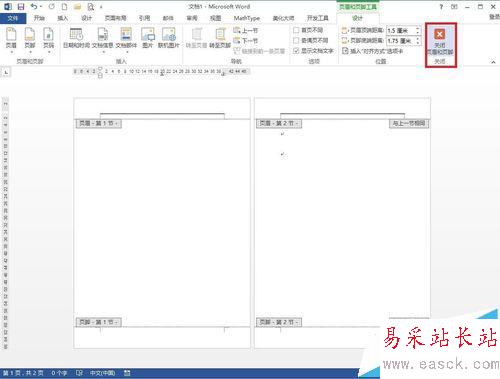Open the Footer (页脚) gallery

[x=30, y=40]
